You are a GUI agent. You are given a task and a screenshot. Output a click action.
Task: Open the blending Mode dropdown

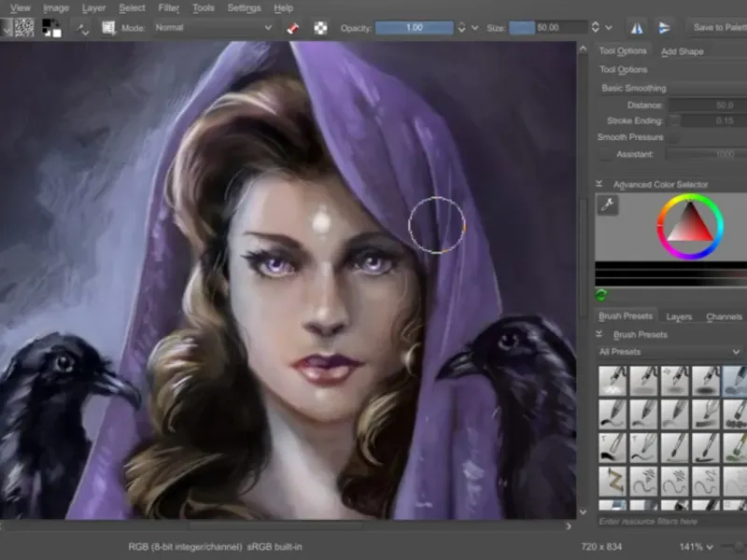212,28
